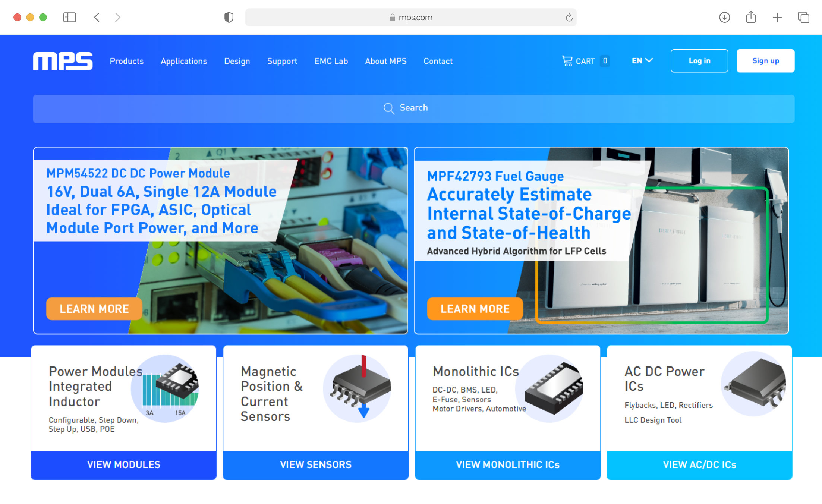Click the VIEW MONOLITHIC ICs button

pos(507,465)
